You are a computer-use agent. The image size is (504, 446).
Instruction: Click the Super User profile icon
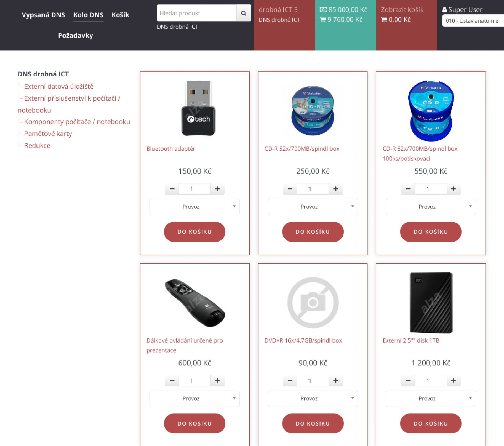(x=444, y=10)
